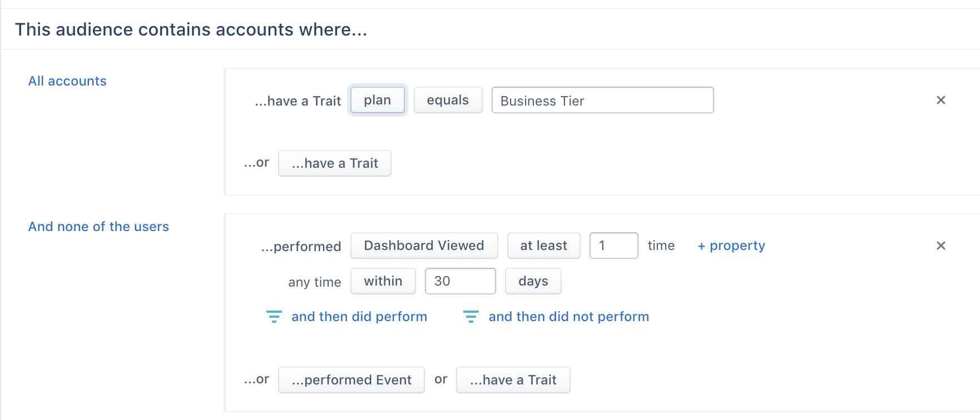Click 'and then did perform' link
The width and height of the screenshot is (980, 420).
click(359, 316)
